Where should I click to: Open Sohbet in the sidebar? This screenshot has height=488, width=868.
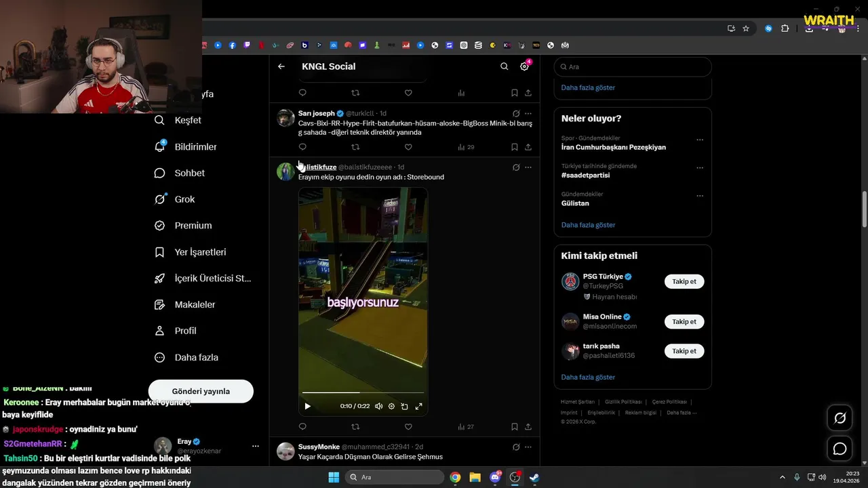(x=180, y=173)
